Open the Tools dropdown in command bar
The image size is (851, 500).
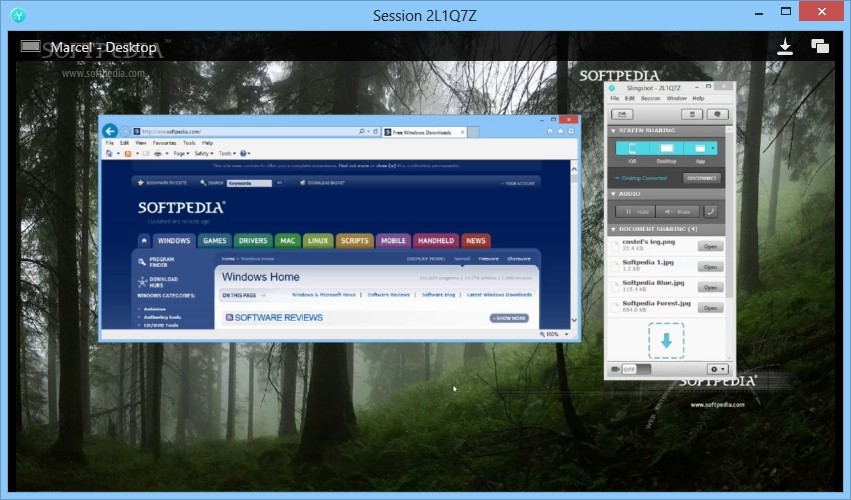point(227,154)
